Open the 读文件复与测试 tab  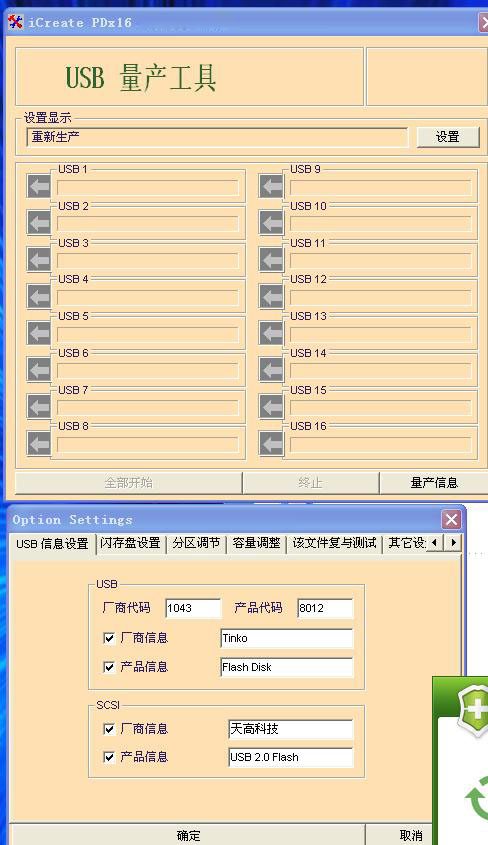(x=334, y=543)
